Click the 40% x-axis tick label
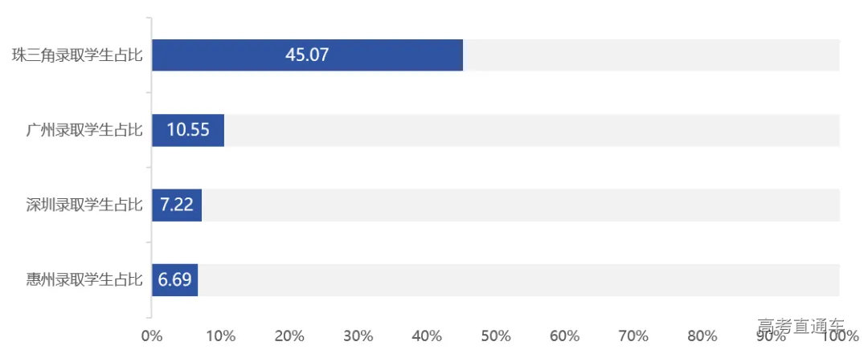Viewport: 868px width, 358px height. coord(427,336)
